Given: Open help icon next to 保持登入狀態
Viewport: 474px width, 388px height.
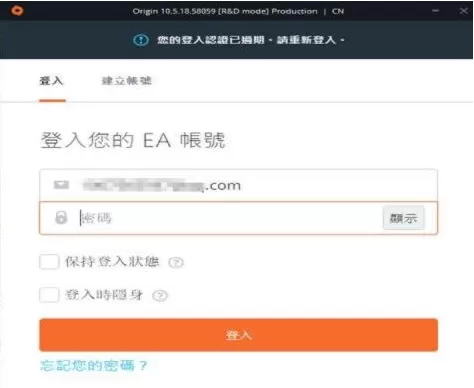Looking at the screenshot, I should pyautogui.click(x=176, y=262).
